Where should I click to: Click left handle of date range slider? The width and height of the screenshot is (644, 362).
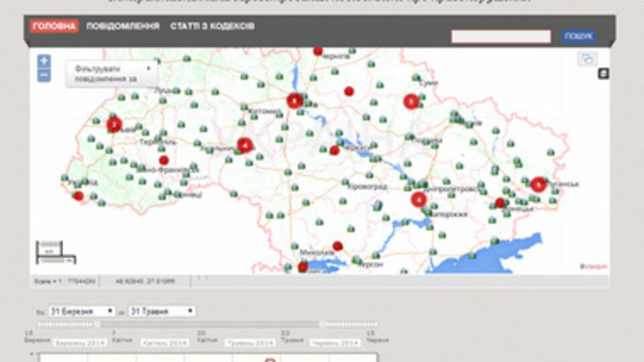[97, 324]
